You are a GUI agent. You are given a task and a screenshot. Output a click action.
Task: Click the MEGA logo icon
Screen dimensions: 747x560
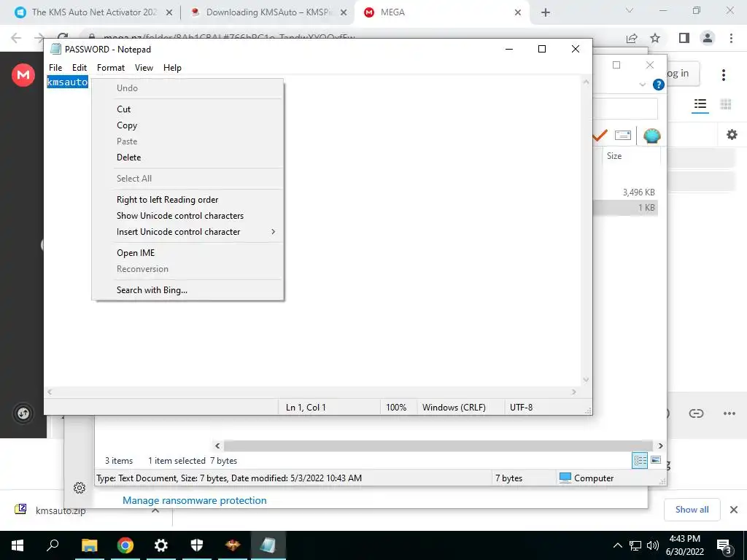click(23, 75)
